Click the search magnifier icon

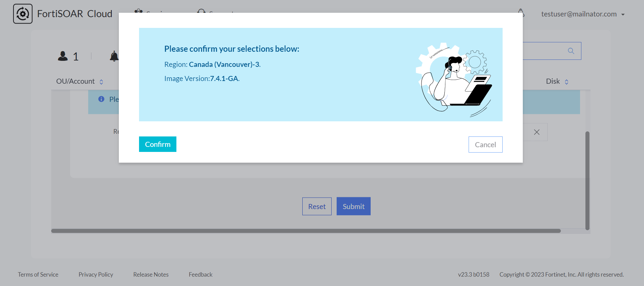571,51
